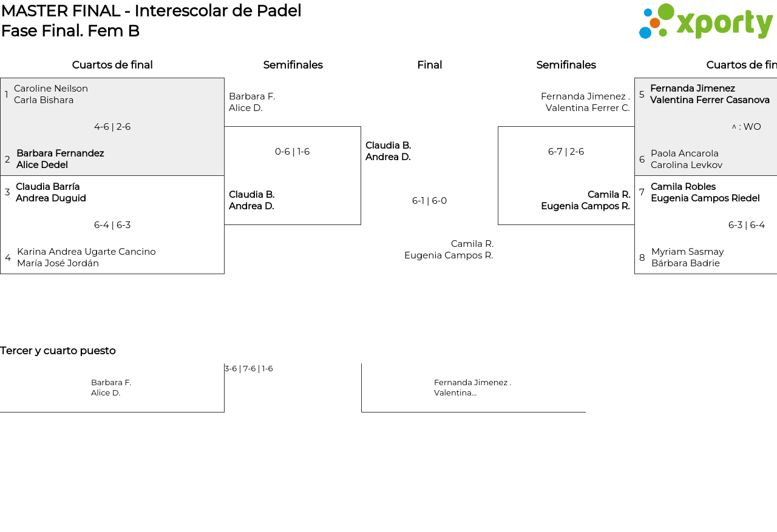
Task: Click the Final column heading
Action: [429, 65]
